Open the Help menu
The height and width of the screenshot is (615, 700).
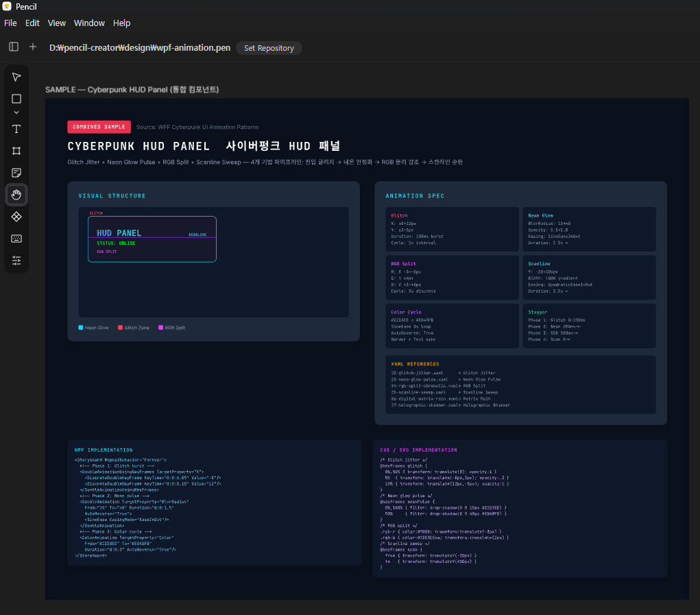121,23
